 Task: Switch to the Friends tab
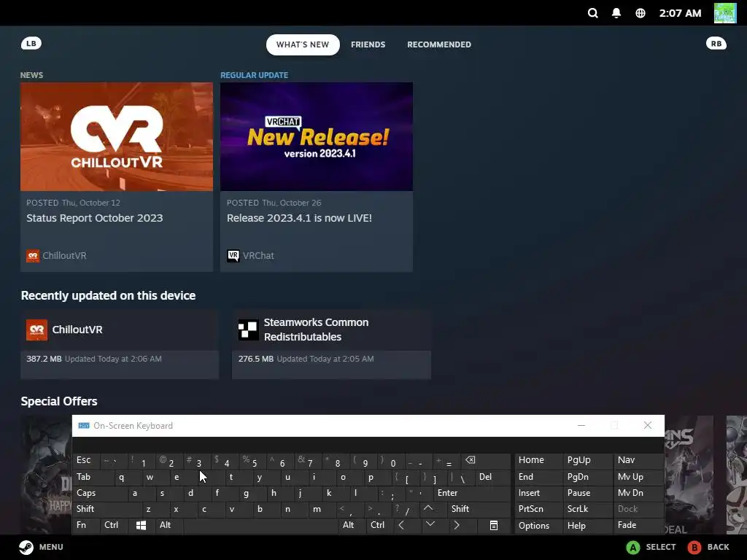368,44
